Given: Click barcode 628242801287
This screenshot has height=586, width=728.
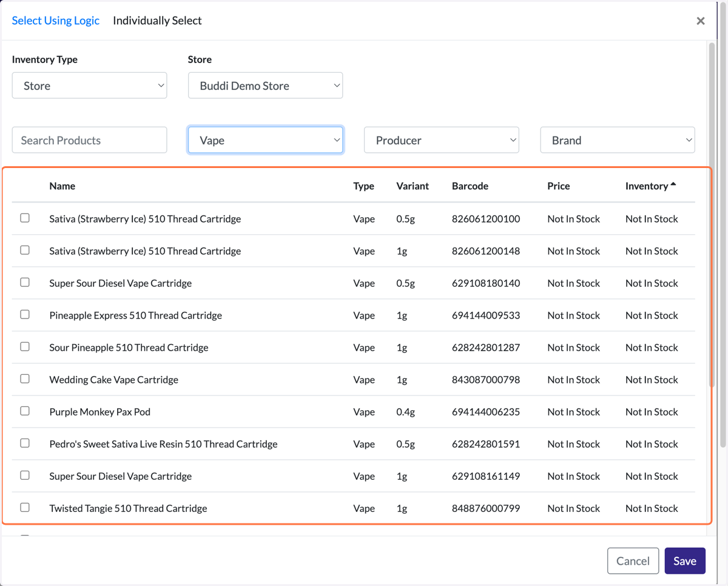Looking at the screenshot, I should [x=486, y=348].
